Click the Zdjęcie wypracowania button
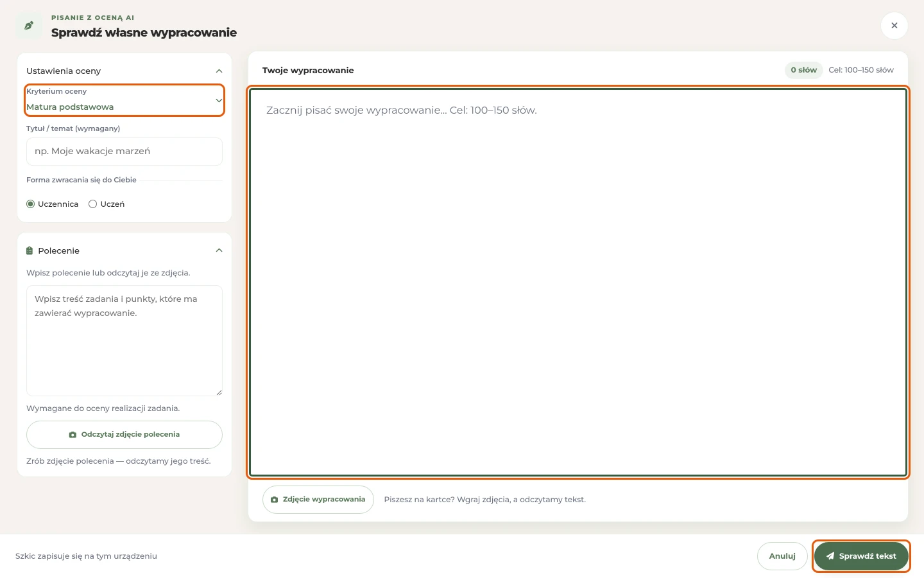Screen dimensions: 924x578 (318, 500)
